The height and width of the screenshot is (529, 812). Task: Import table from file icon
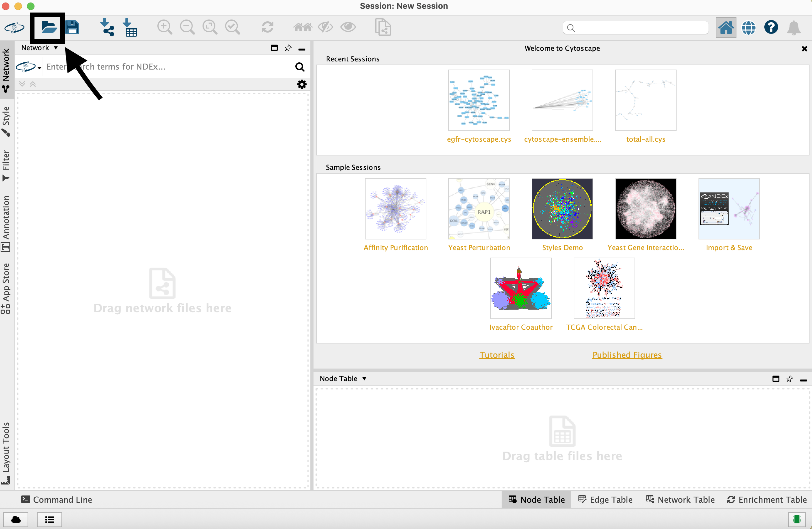coord(130,27)
